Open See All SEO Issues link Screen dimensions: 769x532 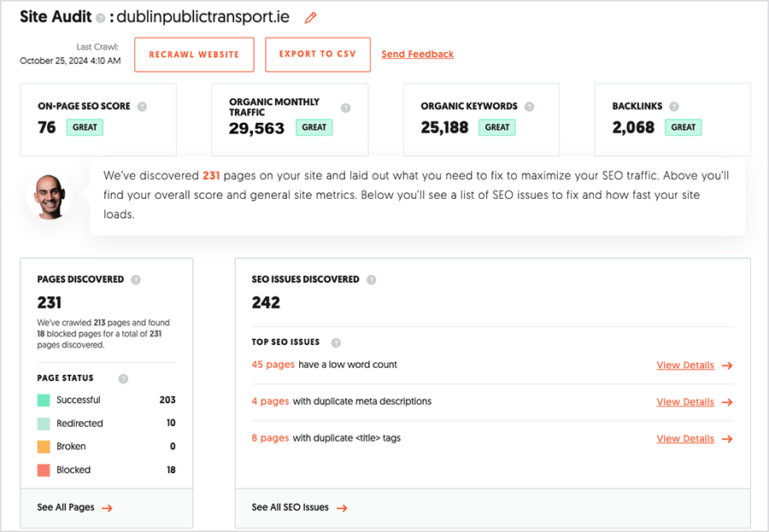click(291, 507)
